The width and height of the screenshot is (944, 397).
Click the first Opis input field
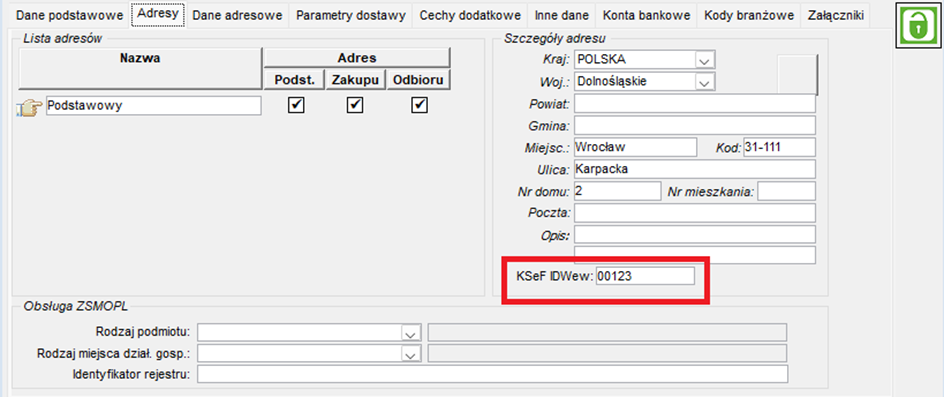tap(695, 234)
